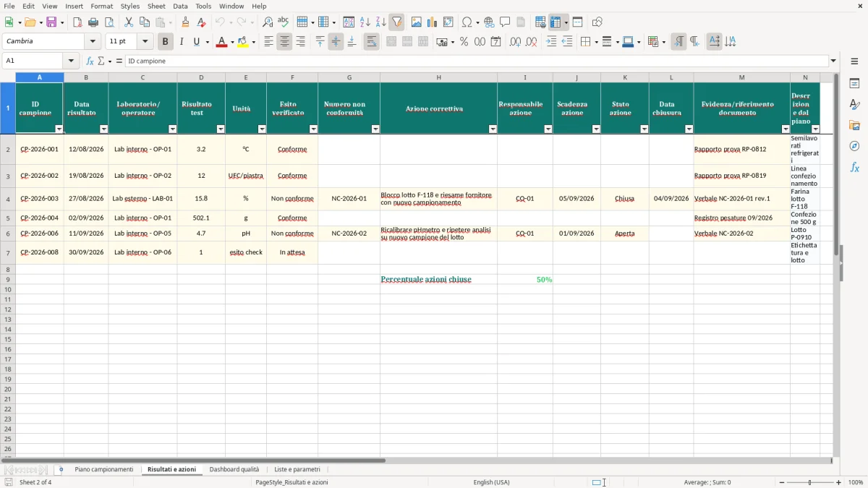Insert a hyperlink
Screen dimensions: 868x488
tap(489, 22)
